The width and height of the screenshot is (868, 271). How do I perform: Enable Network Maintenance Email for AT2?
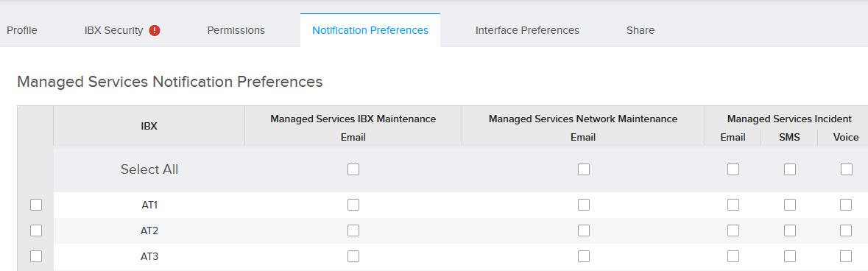point(584,230)
